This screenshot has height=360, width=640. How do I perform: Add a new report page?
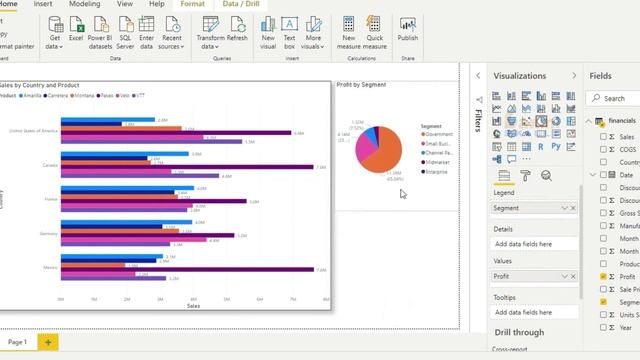pos(48,342)
